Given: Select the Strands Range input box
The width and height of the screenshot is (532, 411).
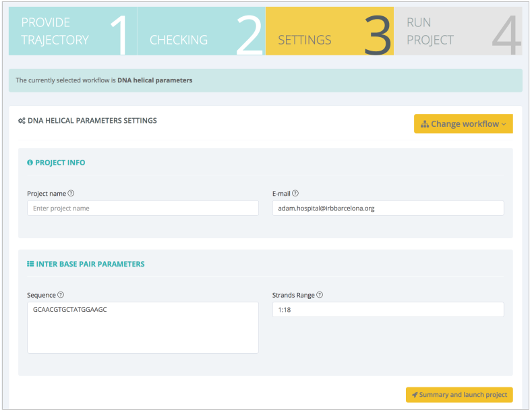Looking at the screenshot, I should click(x=388, y=310).
